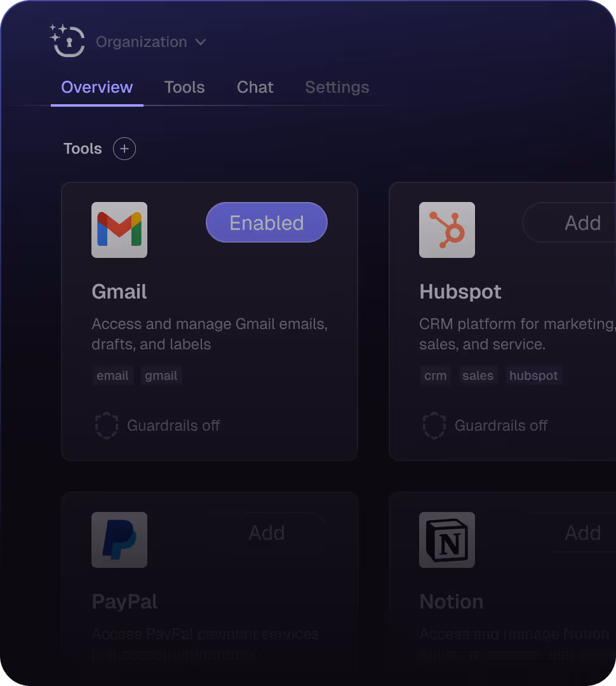Add the Hubspot tool
Screen dimensions: 616x686
click(x=570, y=222)
